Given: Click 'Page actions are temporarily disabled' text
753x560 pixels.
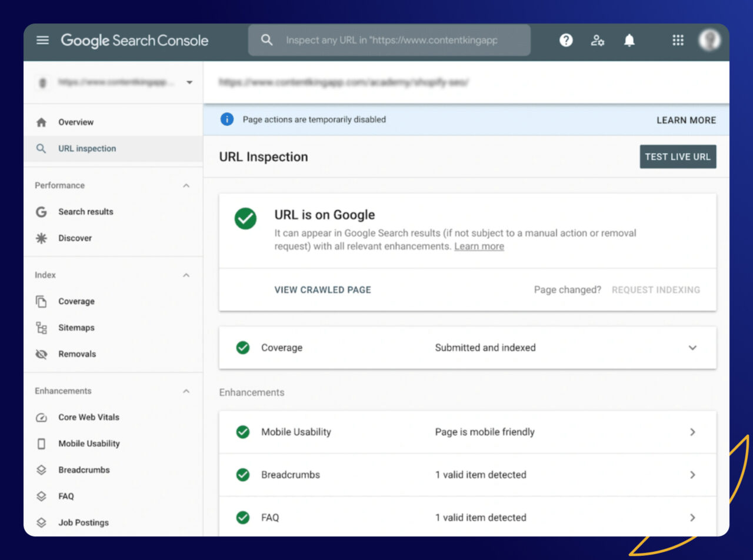Looking at the screenshot, I should (314, 119).
